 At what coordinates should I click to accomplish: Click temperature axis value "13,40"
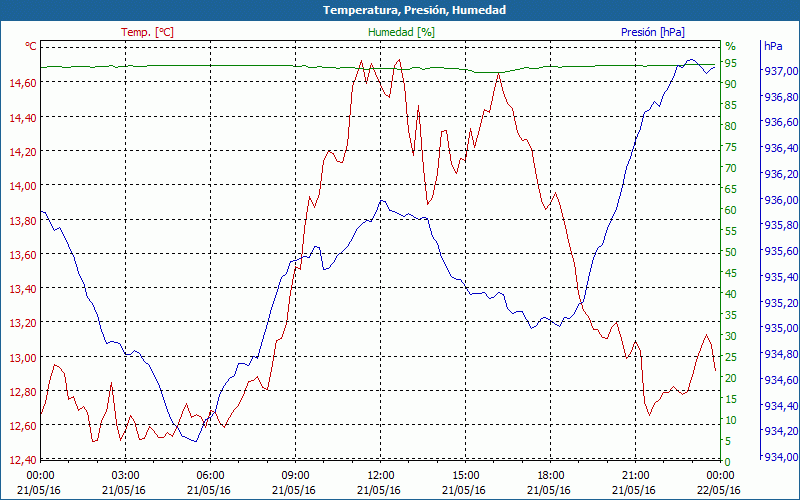tap(23, 289)
